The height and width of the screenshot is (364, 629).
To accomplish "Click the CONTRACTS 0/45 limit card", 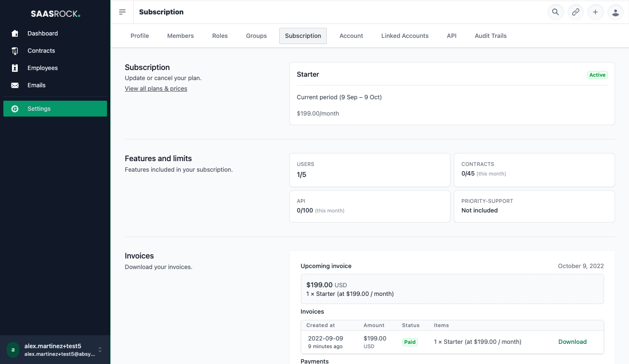I will (x=534, y=170).
